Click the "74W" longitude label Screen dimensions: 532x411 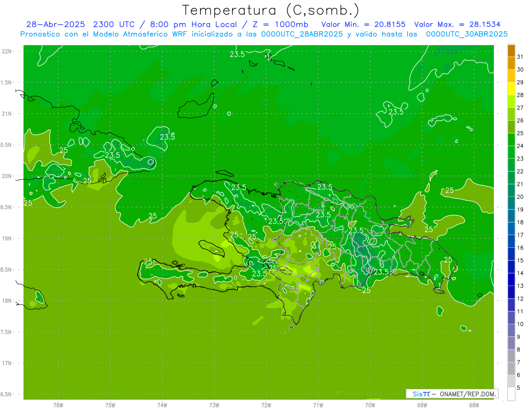(x=162, y=405)
